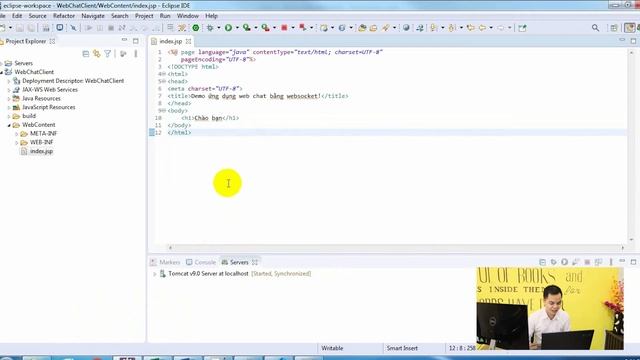The image size is (640, 360).
Task: Expand Deployment Descriptor: WebChatClient node
Action: 9,81
